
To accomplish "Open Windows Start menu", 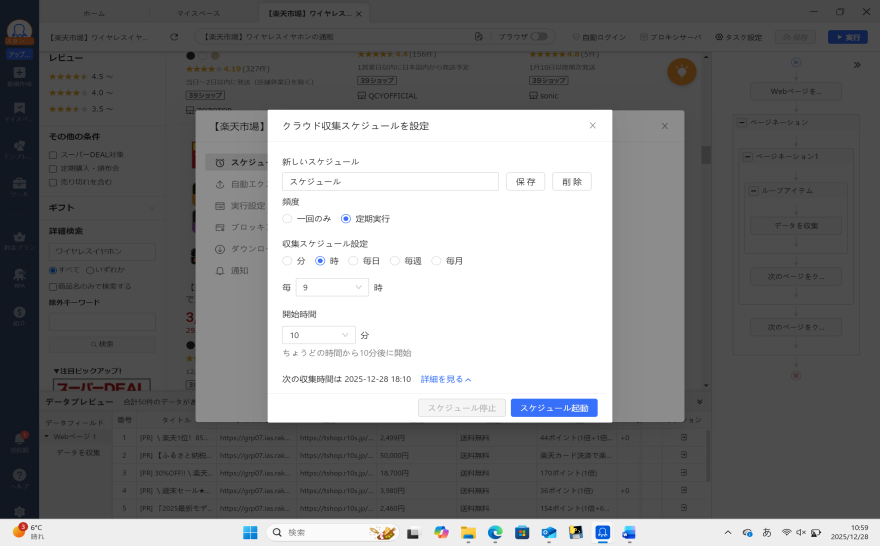I will tap(250, 533).
